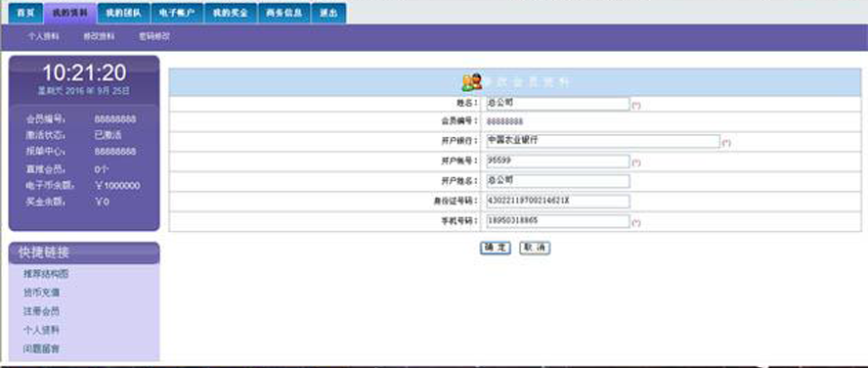Click the 姓名 input field
The height and width of the screenshot is (368, 868).
(557, 104)
